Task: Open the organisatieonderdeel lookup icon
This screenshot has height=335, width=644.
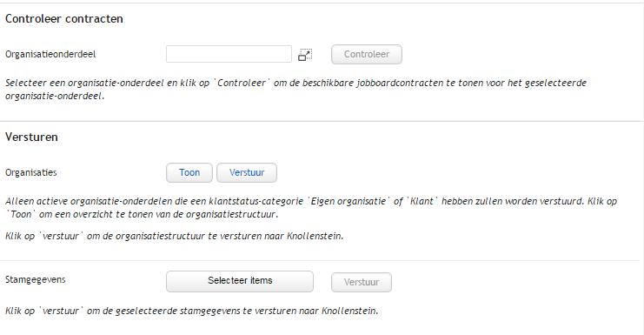Action: pyautogui.click(x=305, y=55)
